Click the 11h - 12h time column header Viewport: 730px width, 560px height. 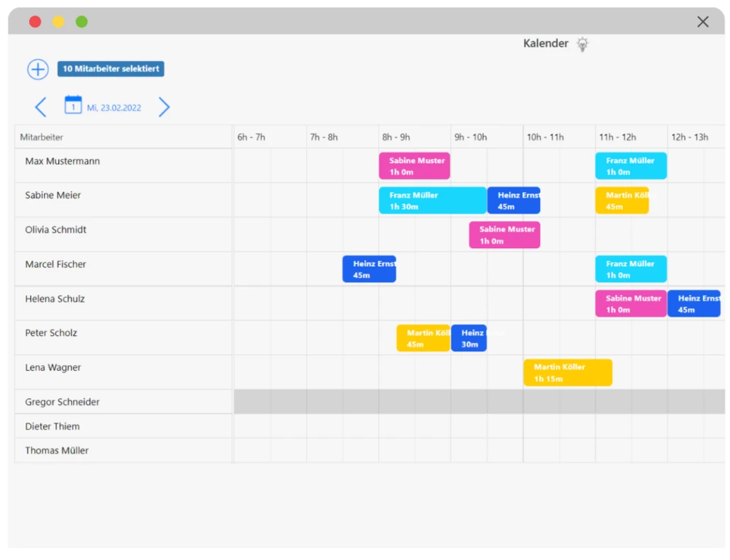coord(631,138)
